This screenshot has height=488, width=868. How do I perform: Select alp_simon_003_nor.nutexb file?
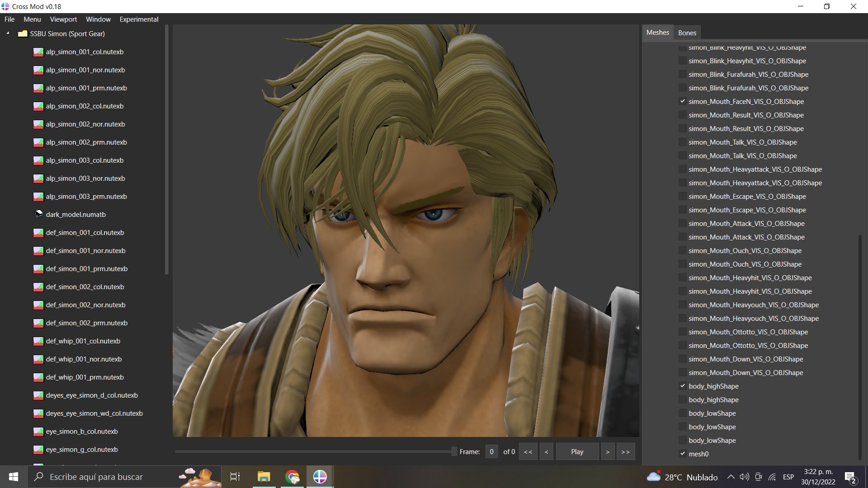pos(85,178)
